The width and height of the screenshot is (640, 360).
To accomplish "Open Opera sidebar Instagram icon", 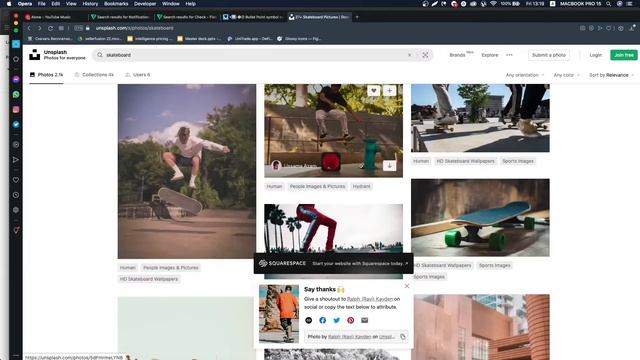I will (16, 109).
